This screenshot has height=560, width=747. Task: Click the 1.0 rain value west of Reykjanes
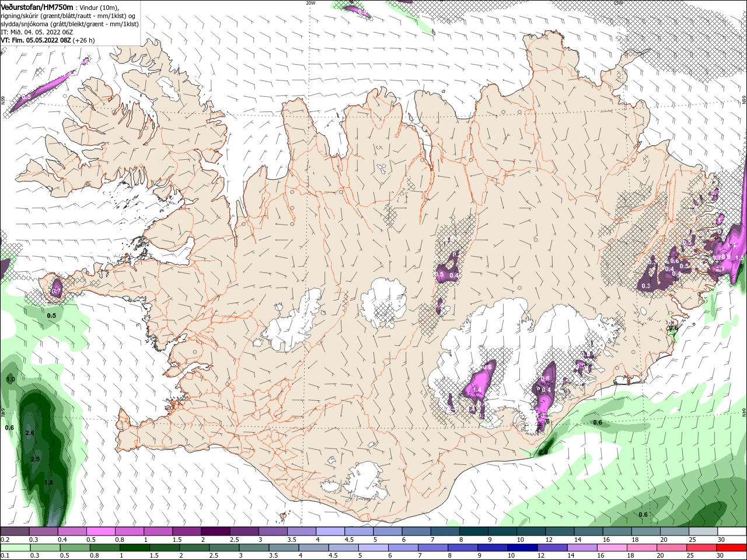tap(11, 379)
